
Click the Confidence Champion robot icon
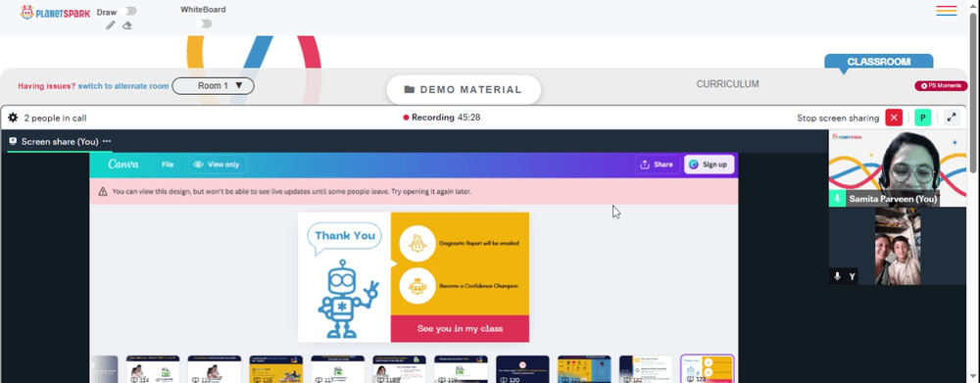coord(416,286)
